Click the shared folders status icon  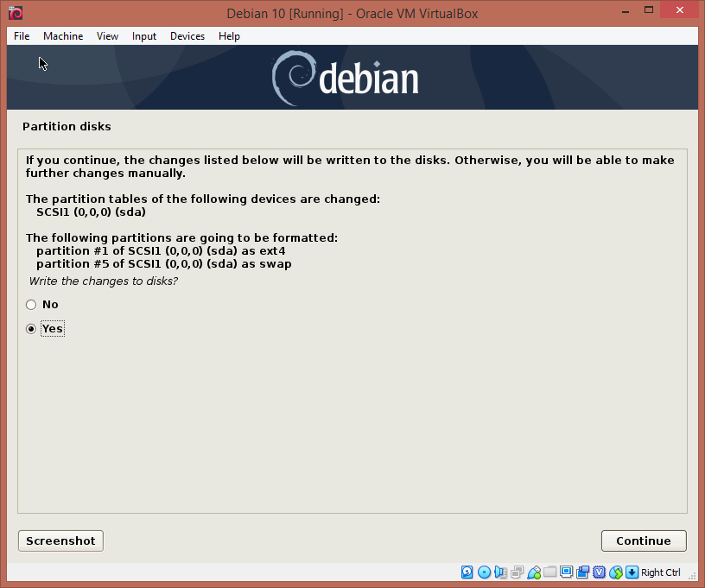tap(549, 572)
